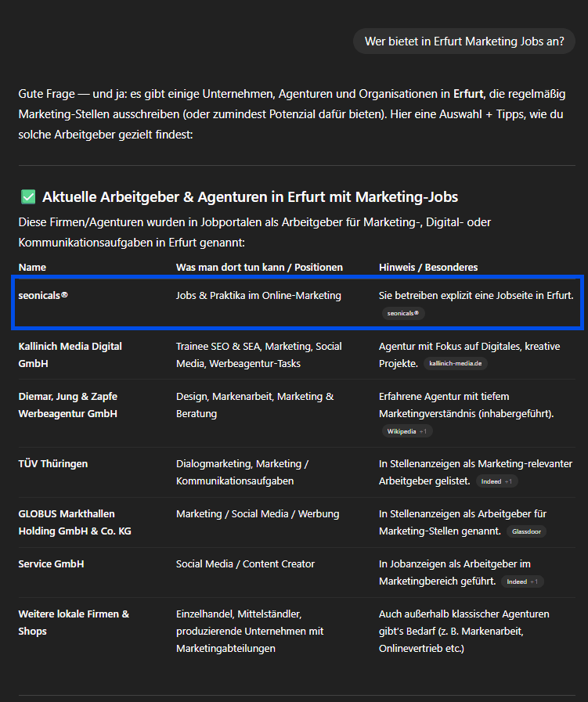Click 'Einzelhandel, Mittelständler, produzierende Unternehmen' cell

(250, 632)
